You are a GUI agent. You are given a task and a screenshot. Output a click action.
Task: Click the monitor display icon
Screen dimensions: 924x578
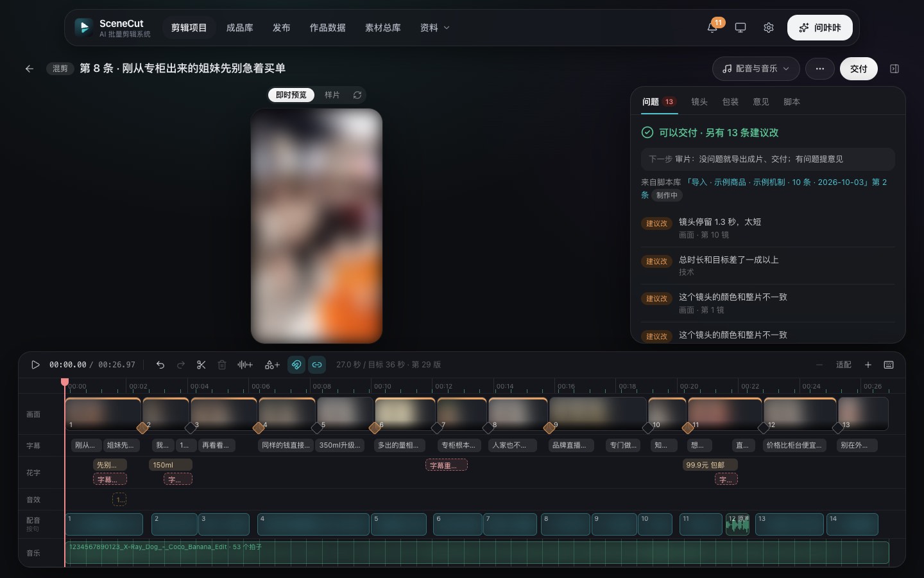pos(740,28)
